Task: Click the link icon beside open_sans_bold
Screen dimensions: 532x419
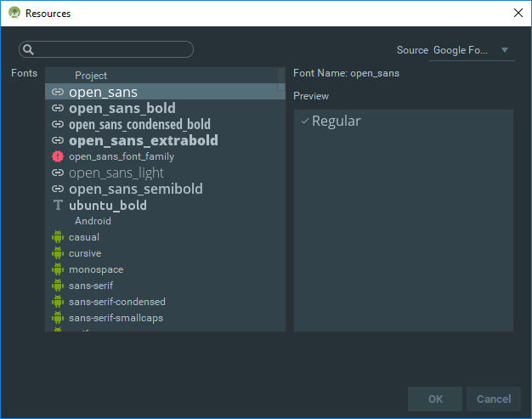Action: pos(58,108)
